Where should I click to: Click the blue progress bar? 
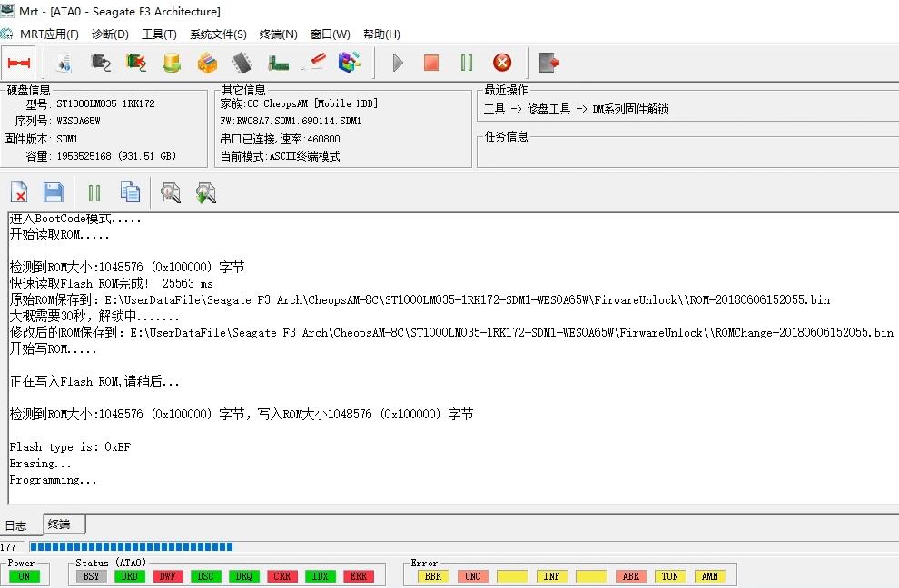coord(132,547)
